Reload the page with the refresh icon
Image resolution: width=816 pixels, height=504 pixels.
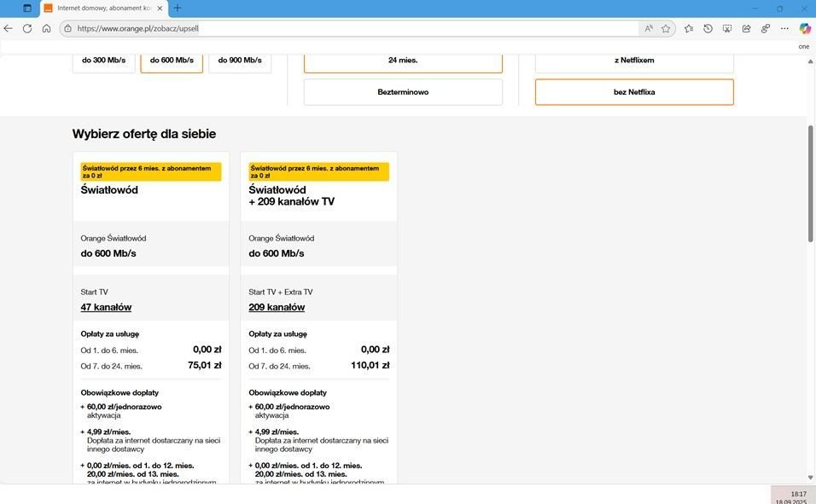[x=27, y=28]
